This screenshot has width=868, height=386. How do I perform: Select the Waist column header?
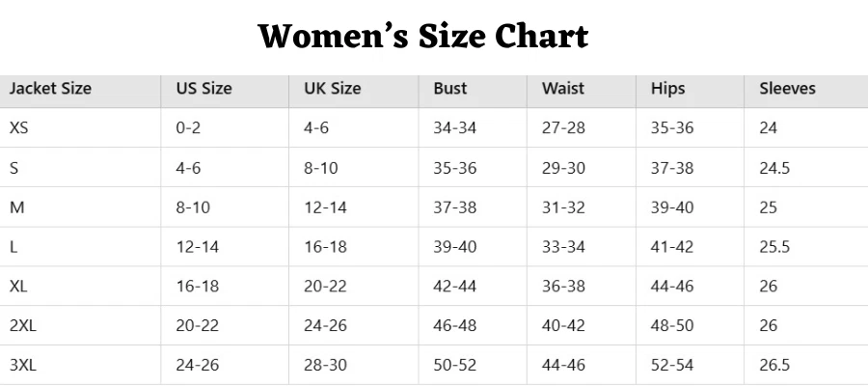point(563,89)
